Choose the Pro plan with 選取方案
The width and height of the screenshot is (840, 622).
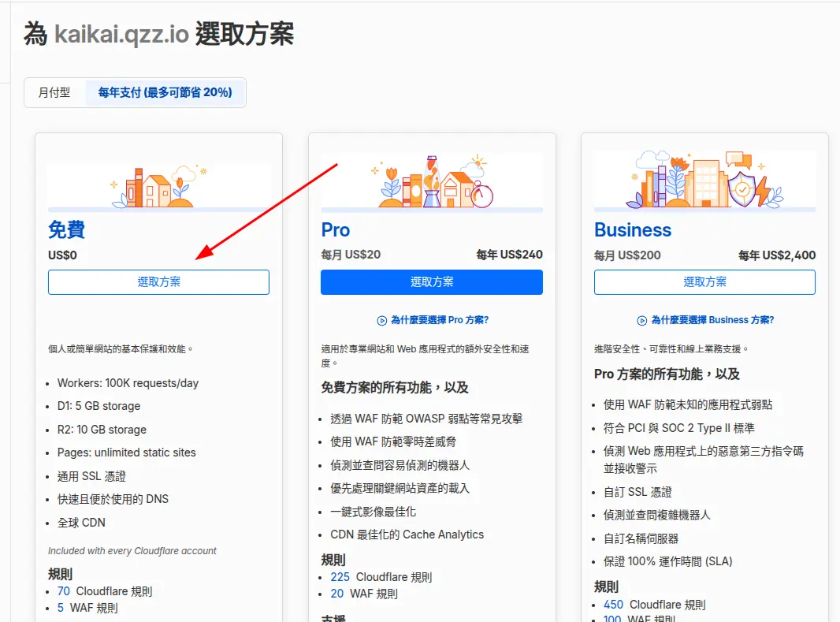coord(432,281)
